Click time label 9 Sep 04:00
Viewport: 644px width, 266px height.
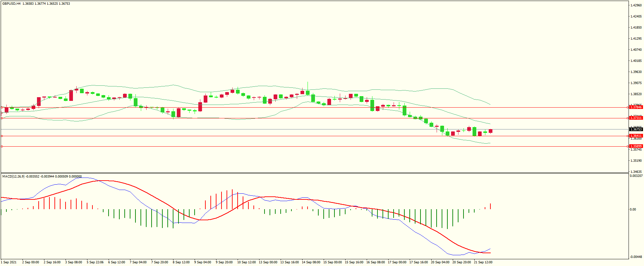[x=203, y=262]
